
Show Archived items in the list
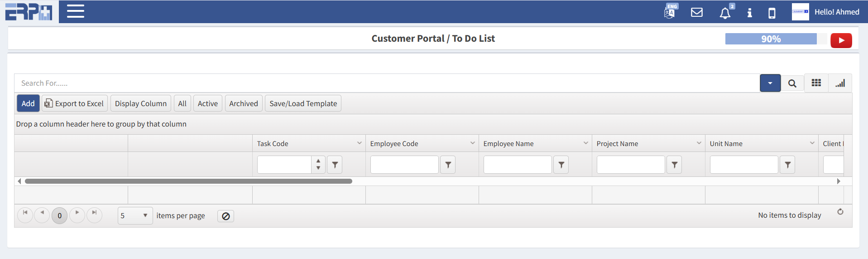[x=243, y=103]
